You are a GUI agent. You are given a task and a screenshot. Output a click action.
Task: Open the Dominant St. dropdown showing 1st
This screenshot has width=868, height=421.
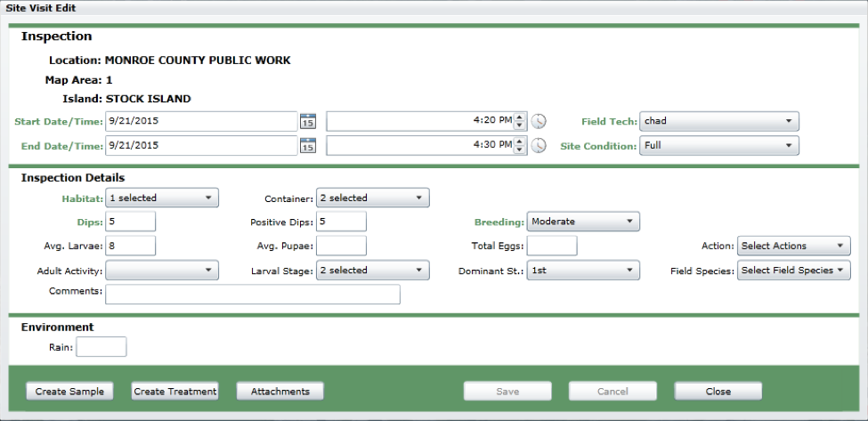coord(583,270)
